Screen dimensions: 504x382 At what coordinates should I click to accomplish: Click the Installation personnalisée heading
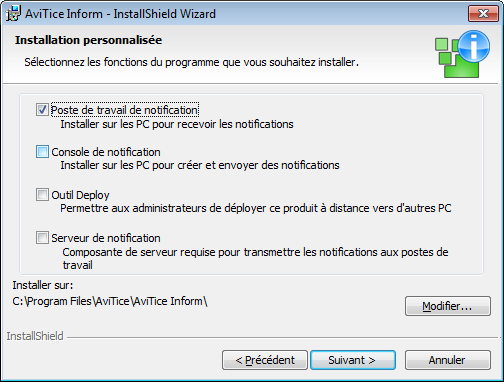[x=88, y=40]
